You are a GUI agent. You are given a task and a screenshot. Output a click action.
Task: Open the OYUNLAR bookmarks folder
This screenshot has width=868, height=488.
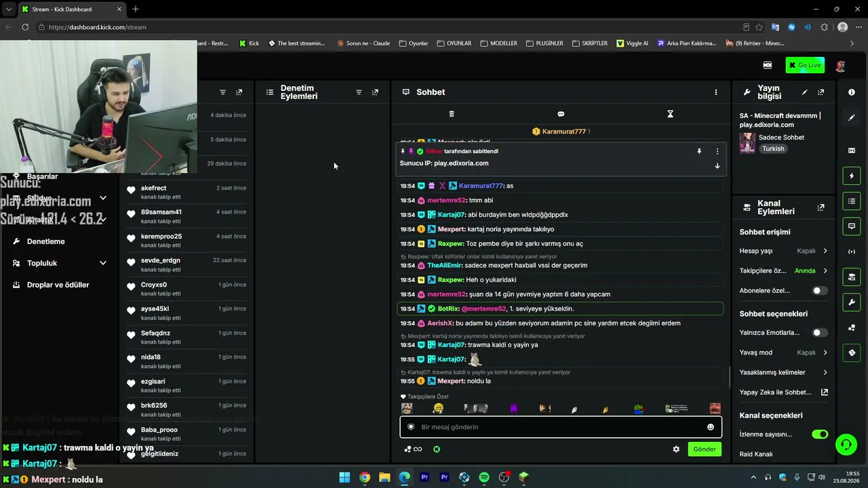(454, 43)
